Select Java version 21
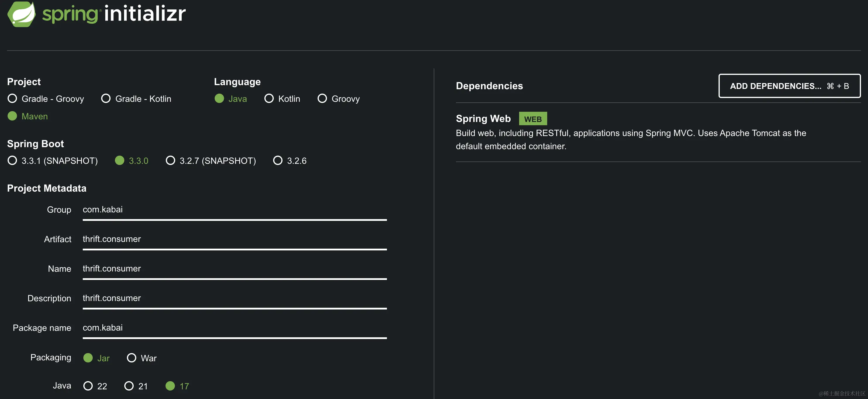The image size is (868, 399). tap(129, 386)
